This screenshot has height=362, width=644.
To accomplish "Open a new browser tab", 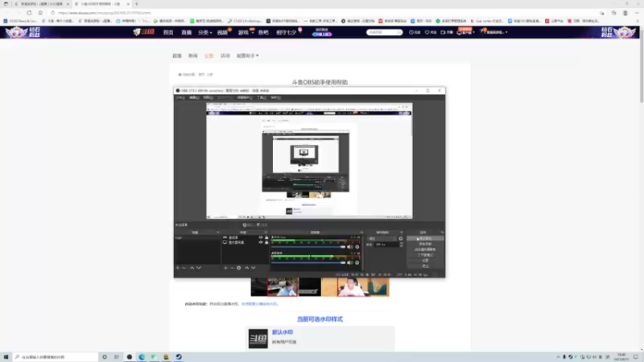I will (x=137, y=4).
